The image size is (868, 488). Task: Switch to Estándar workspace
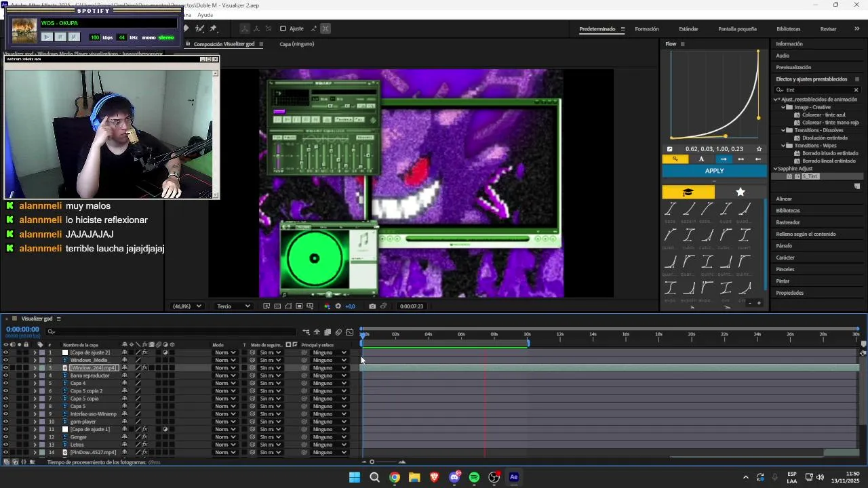[688, 29]
